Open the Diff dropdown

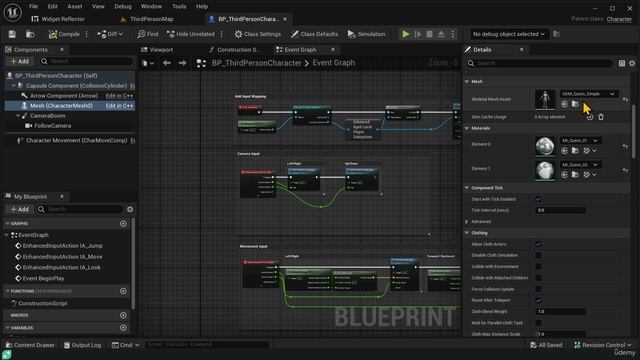[x=110, y=34]
